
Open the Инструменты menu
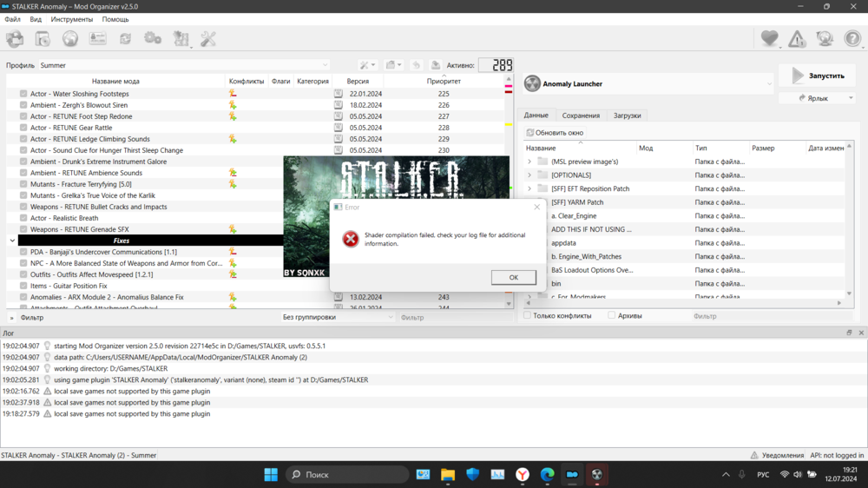pos(72,19)
